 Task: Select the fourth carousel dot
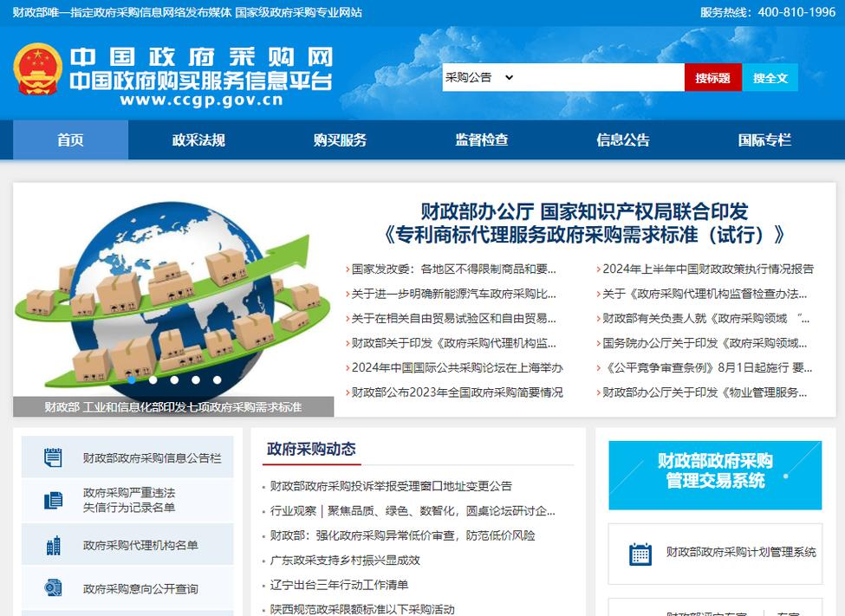click(196, 380)
